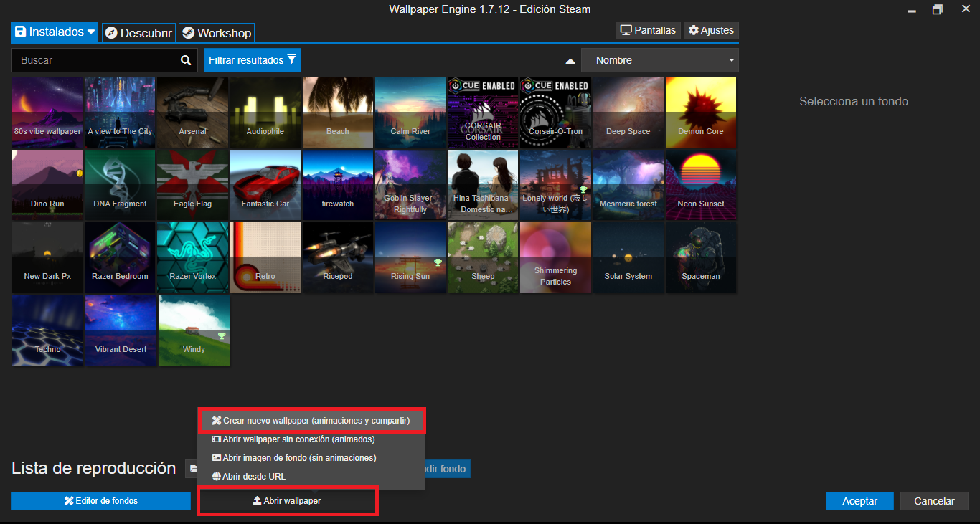
Task: Select the Dino Run wallpaper
Action: 47,186
